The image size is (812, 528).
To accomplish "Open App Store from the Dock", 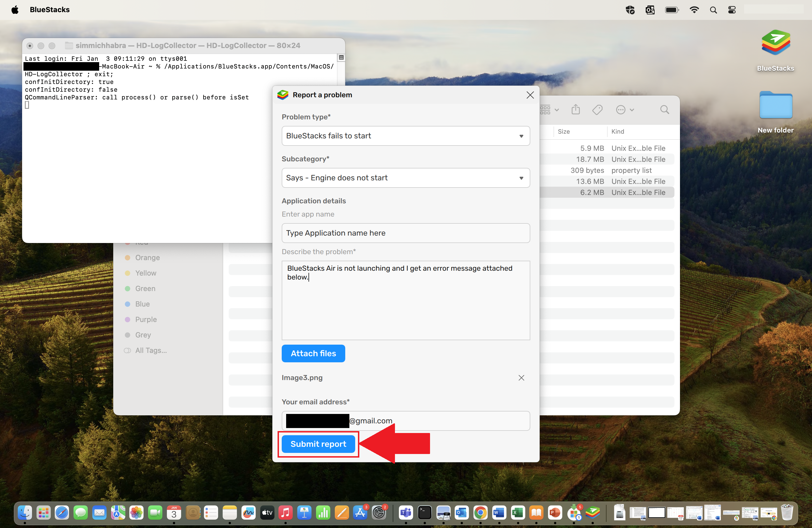I will [x=360, y=513].
